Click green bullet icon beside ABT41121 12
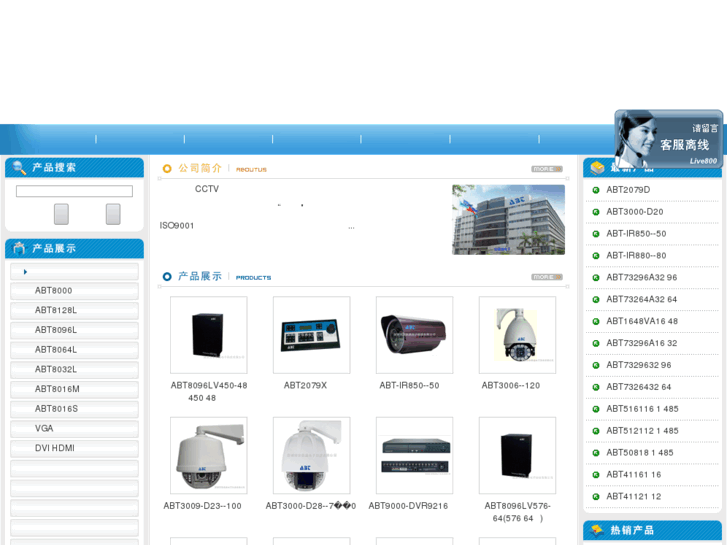Screen dimensions: 727x545 [596, 497]
